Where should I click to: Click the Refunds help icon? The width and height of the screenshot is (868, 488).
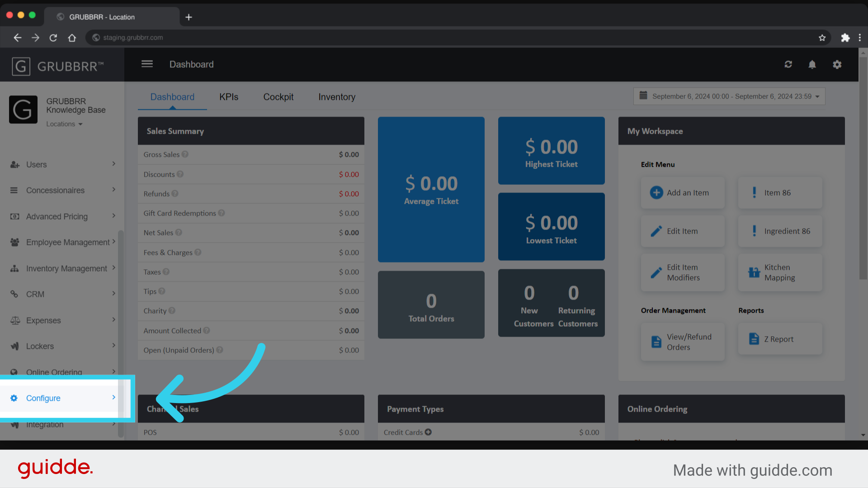pos(175,193)
